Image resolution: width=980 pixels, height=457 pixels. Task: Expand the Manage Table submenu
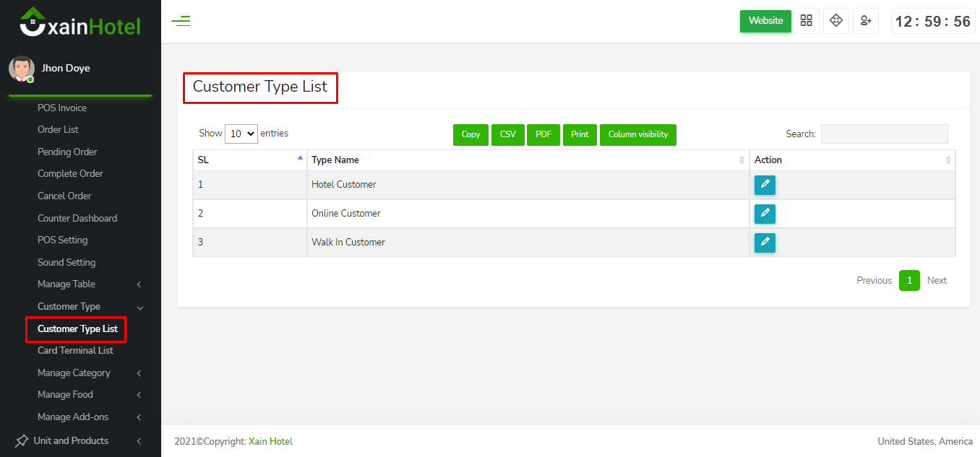[87, 284]
